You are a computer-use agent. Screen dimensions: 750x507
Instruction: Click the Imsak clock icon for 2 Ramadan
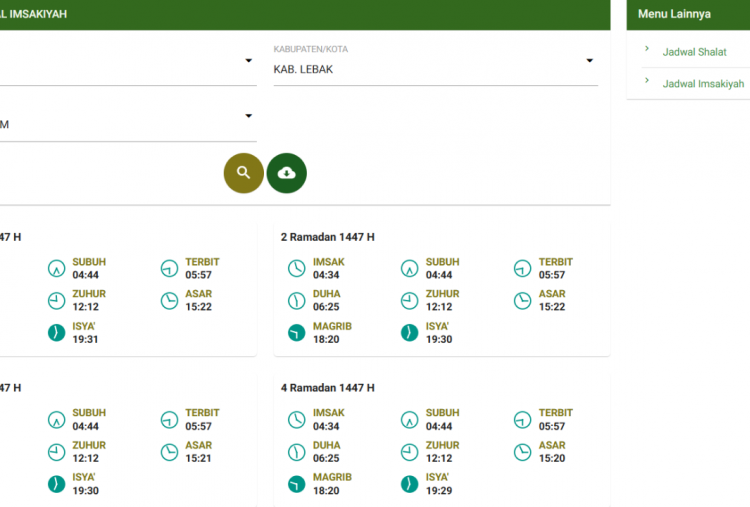click(296, 268)
